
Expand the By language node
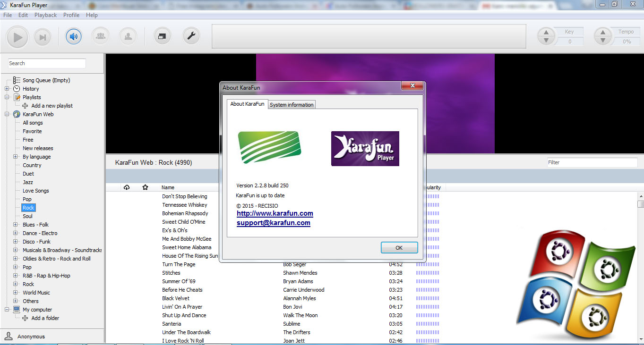tap(16, 157)
